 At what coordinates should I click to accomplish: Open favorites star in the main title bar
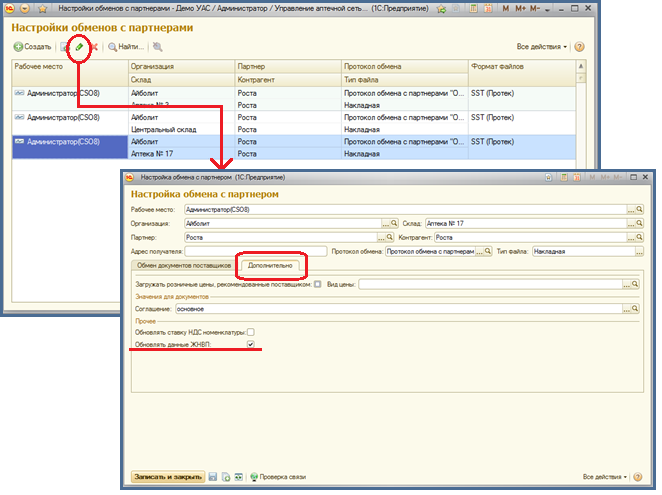point(42,8)
